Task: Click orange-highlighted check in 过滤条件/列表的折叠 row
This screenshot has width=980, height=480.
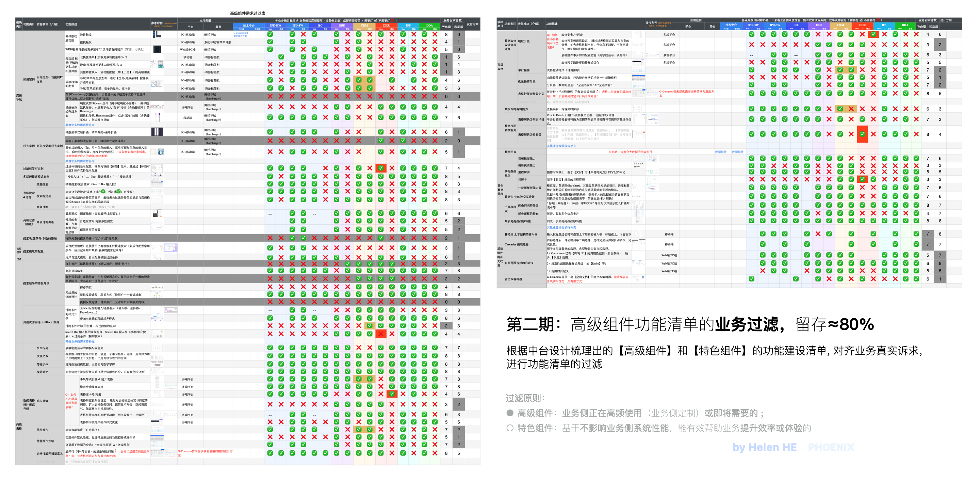Action: click(370, 326)
